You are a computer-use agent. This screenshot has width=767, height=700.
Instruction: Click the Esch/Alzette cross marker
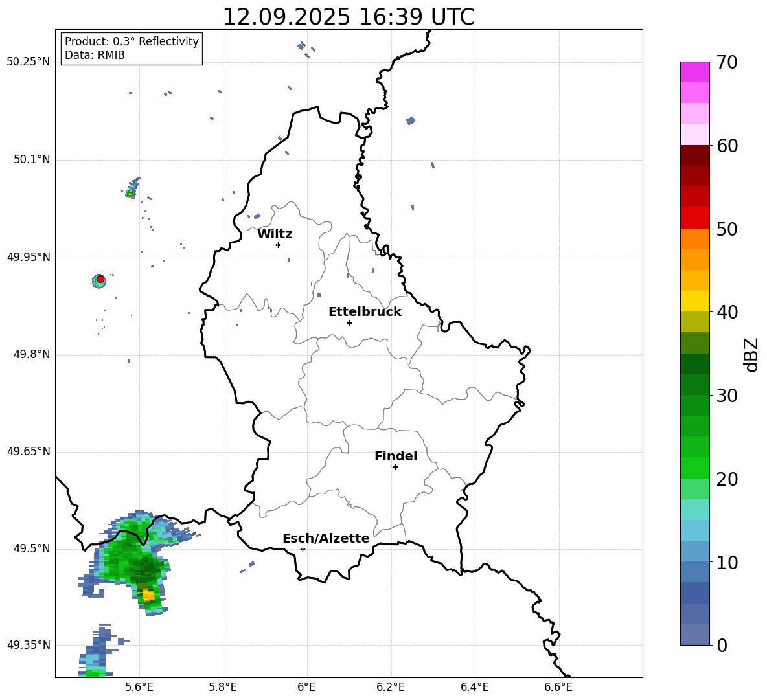point(303,549)
